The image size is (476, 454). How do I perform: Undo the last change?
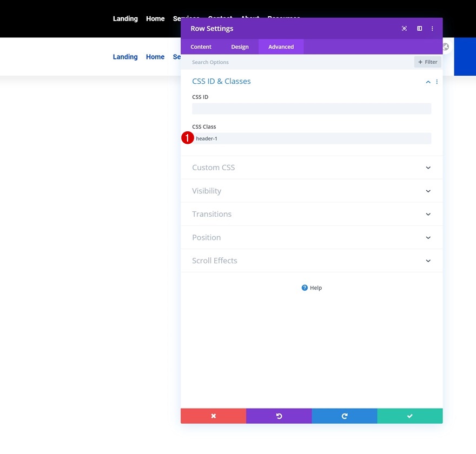coord(279,416)
